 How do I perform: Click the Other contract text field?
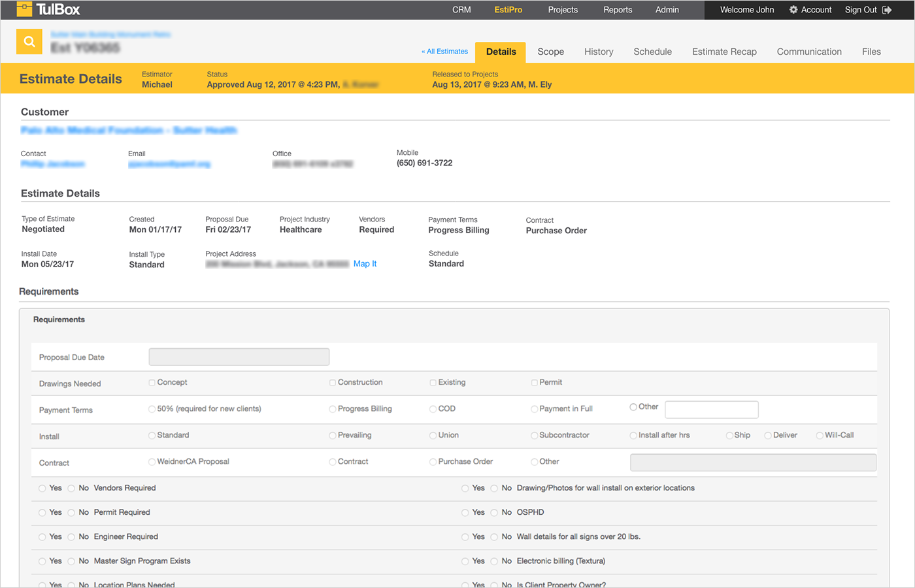click(753, 463)
